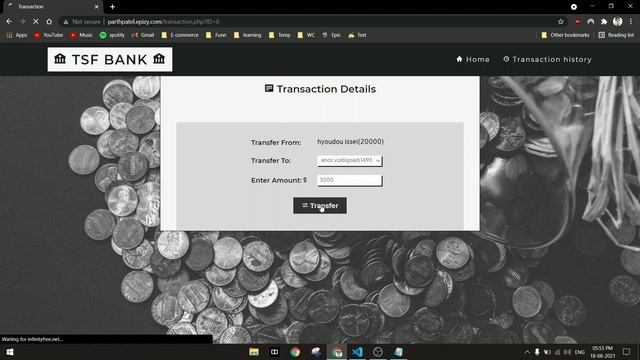640x360 pixels.
Task: Open spotify bookmark
Action: [112, 35]
